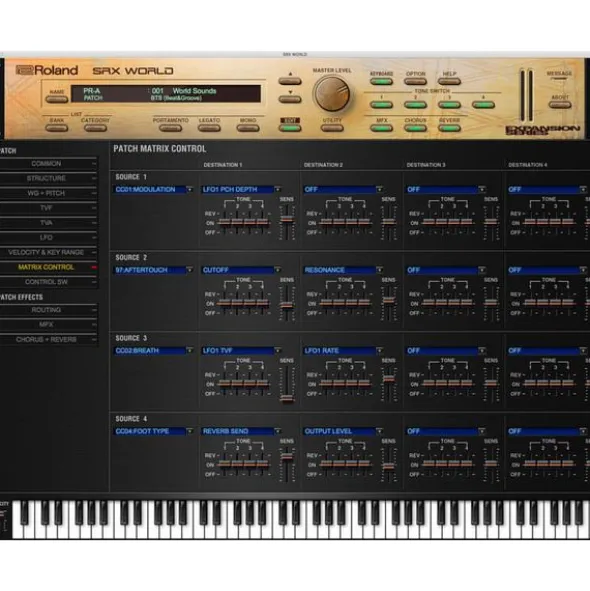Toggle Tone Switch 2

(415, 105)
